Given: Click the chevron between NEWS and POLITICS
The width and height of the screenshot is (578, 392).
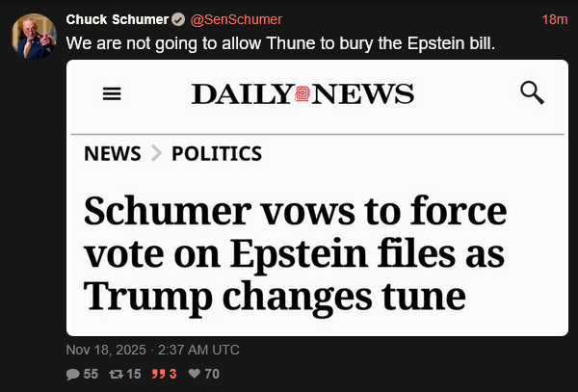Looking at the screenshot, I should pos(157,153).
